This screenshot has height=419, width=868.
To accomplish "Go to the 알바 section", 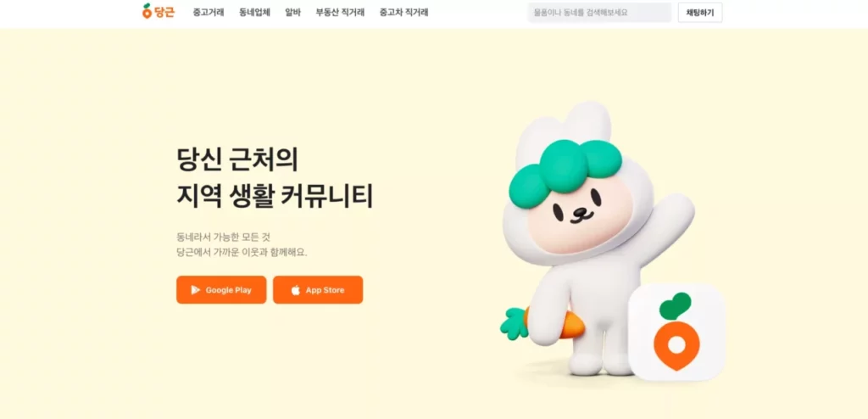I will pos(292,12).
